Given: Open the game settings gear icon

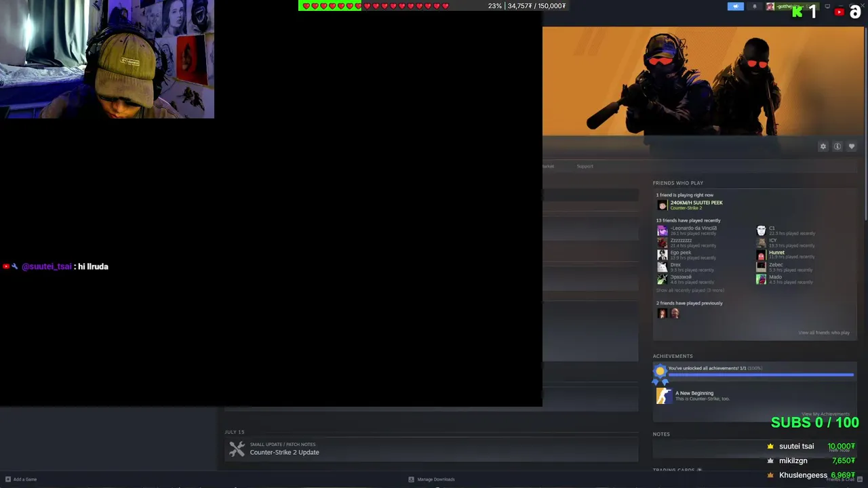Looking at the screenshot, I should 823,146.
